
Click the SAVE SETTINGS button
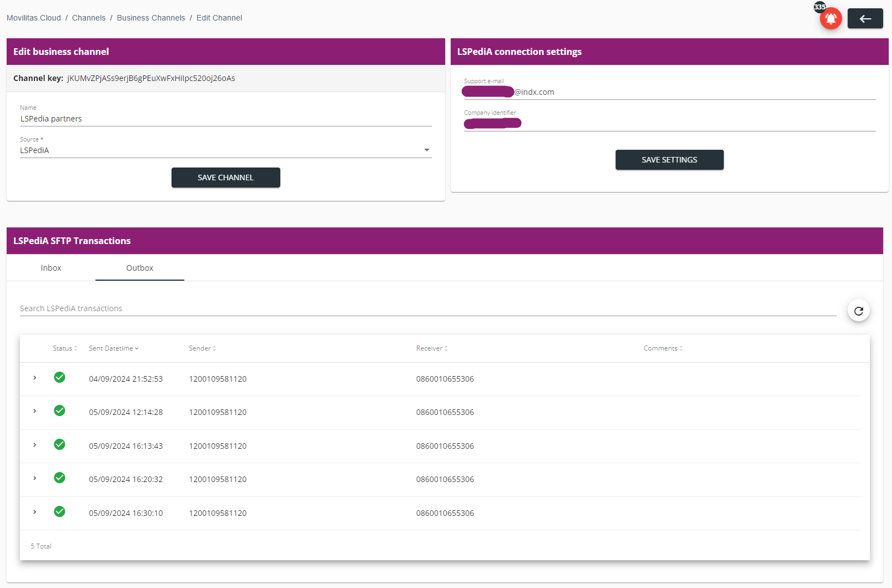(x=669, y=160)
